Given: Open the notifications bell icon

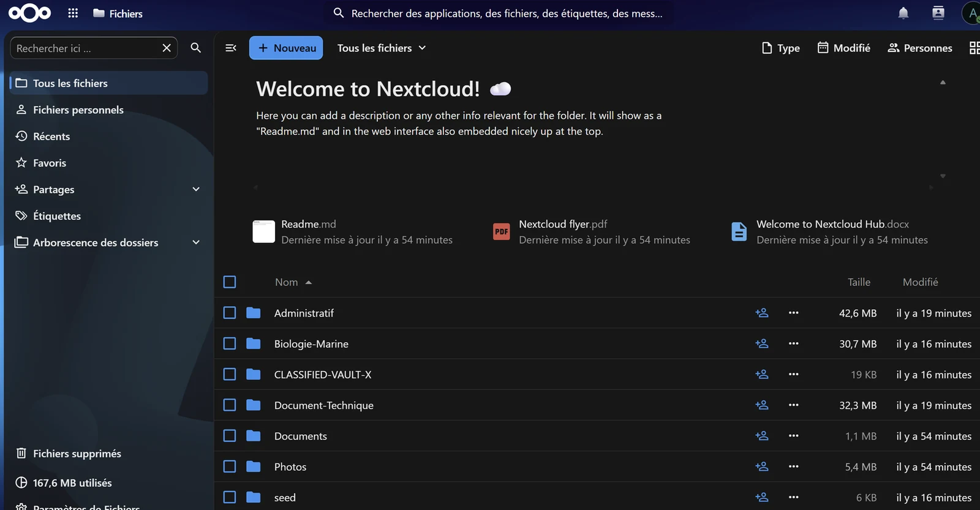Looking at the screenshot, I should click(x=903, y=13).
